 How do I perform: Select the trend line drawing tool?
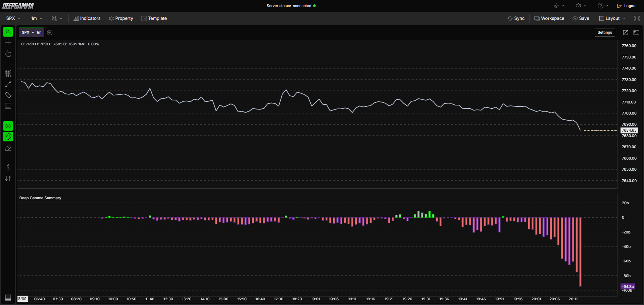click(x=8, y=84)
